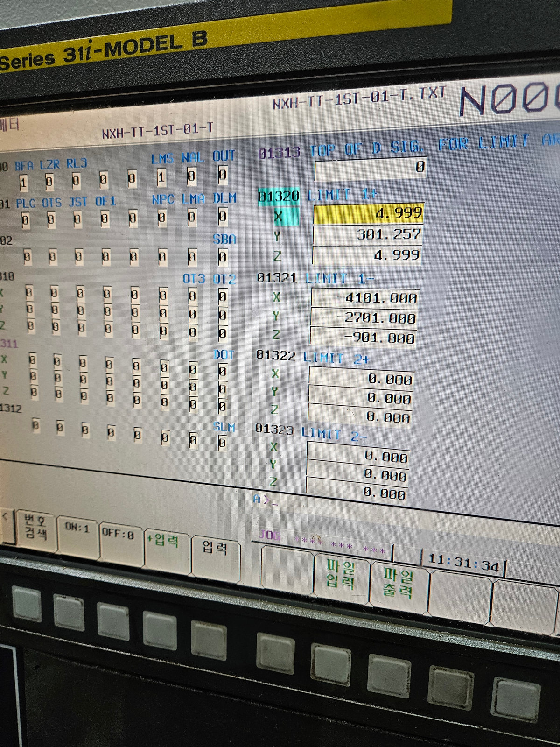Toggle the LMS parameter bit
Viewport: 560px width, 747px height.
(x=161, y=177)
